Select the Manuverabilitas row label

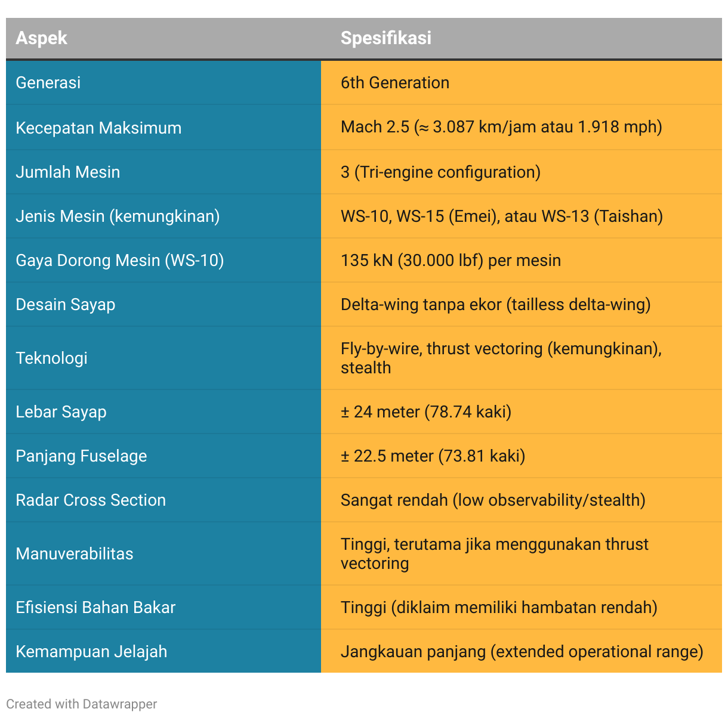pos(75,553)
